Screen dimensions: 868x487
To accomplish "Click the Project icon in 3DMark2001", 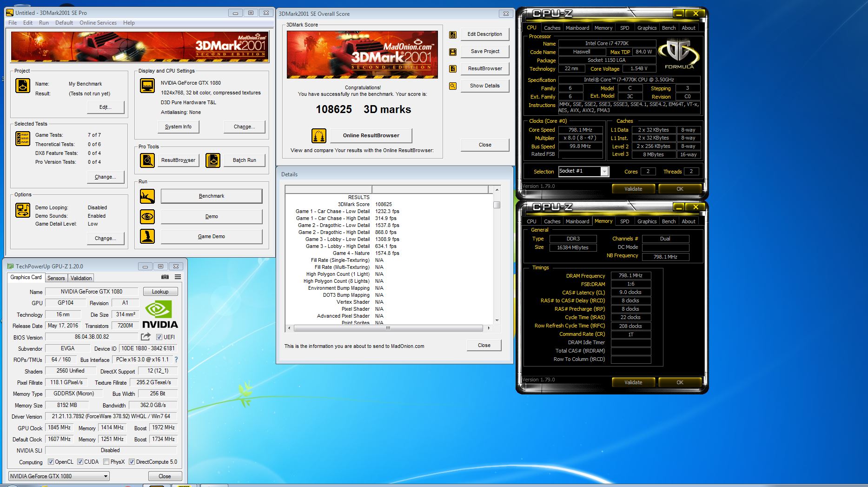I will [x=23, y=86].
